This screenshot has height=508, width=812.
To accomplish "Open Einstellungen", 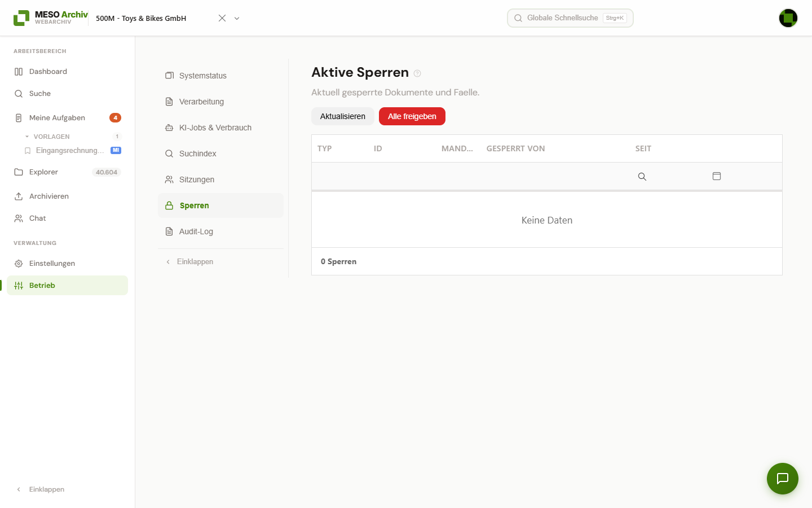I will pos(68,264).
